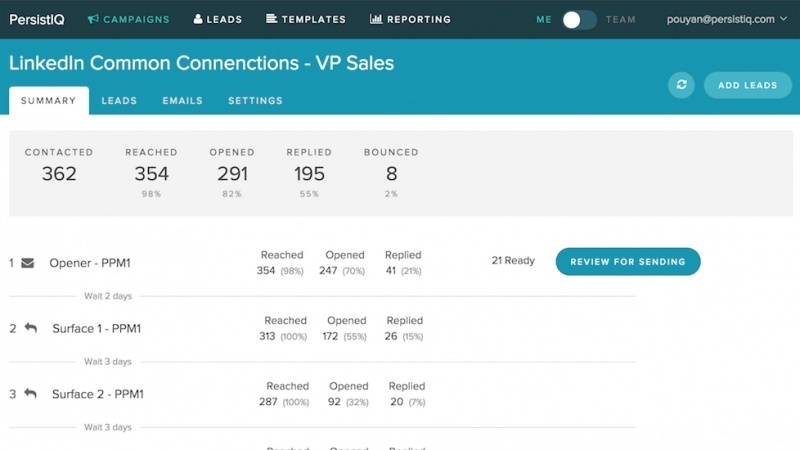Screen dimensions: 800x450
Task: Open the Surface 1 - PPM1 step
Action: [96, 329]
